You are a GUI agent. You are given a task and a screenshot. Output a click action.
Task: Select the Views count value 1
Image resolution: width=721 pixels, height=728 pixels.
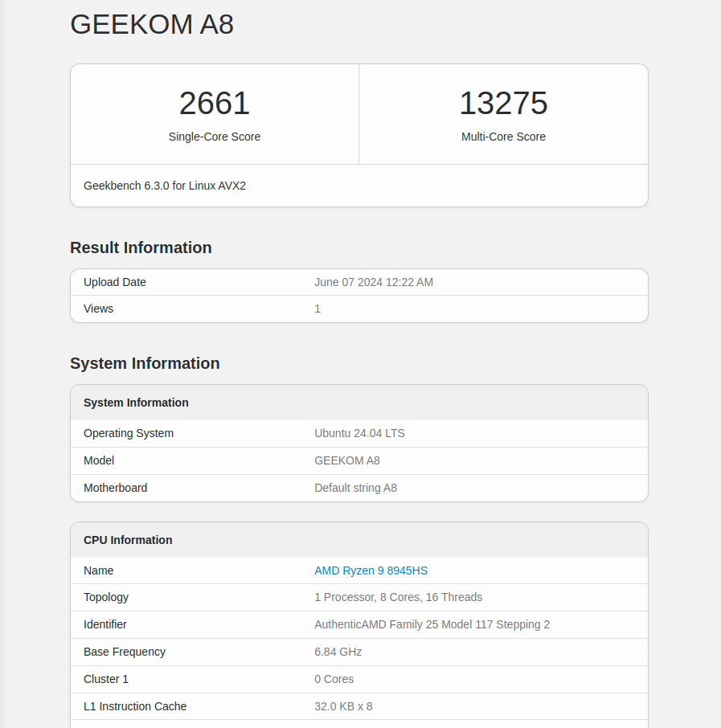[317, 309]
